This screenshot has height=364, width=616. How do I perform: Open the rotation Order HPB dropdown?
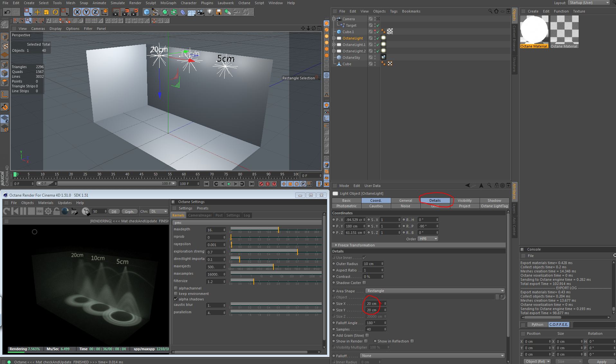click(x=428, y=239)
